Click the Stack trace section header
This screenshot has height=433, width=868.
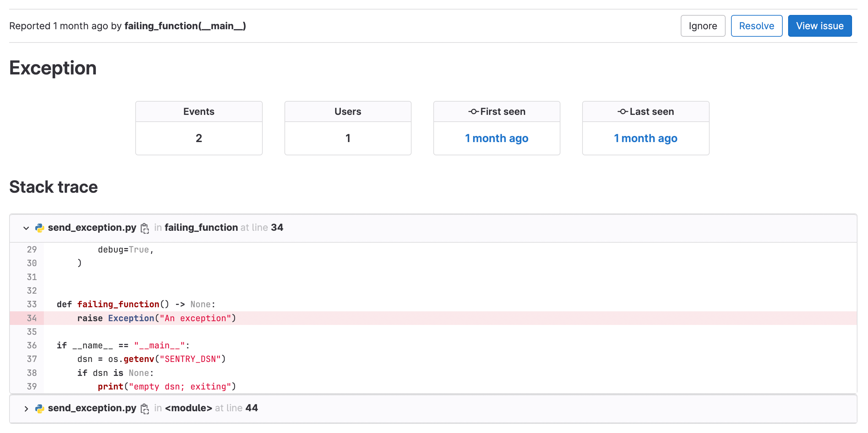click(x=53, y=187)
